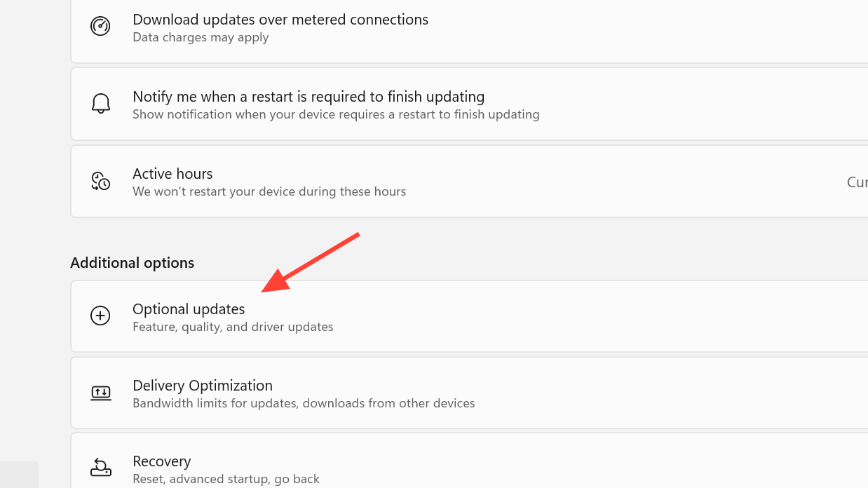Click the metered connection gauge icon

tap(100, 27)
